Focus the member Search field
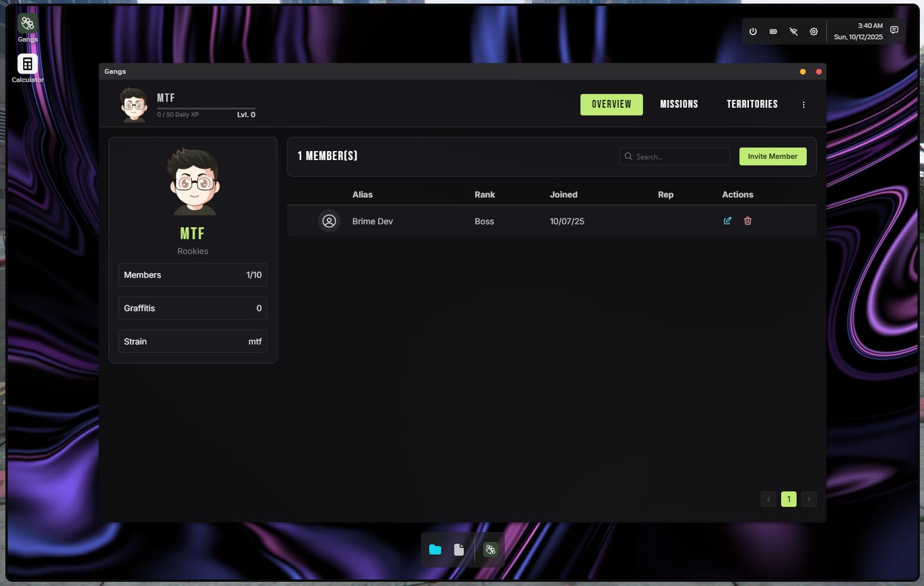 (x=675, y=156)
